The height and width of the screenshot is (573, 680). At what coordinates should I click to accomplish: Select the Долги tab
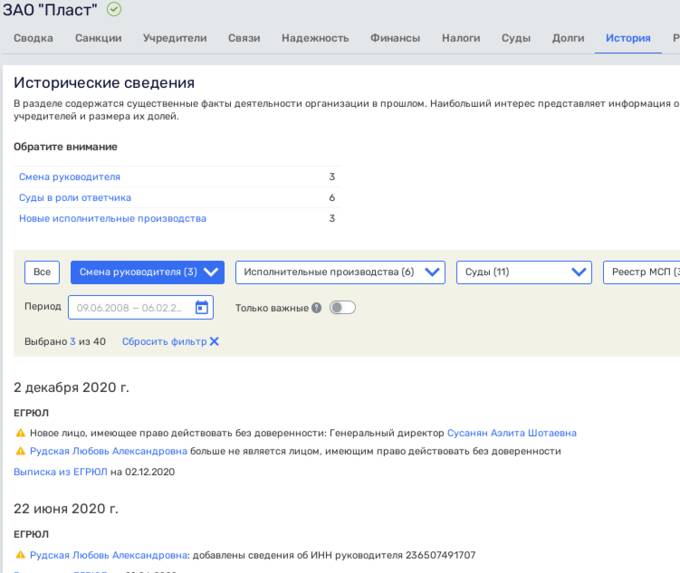click(x=568, y=38)
